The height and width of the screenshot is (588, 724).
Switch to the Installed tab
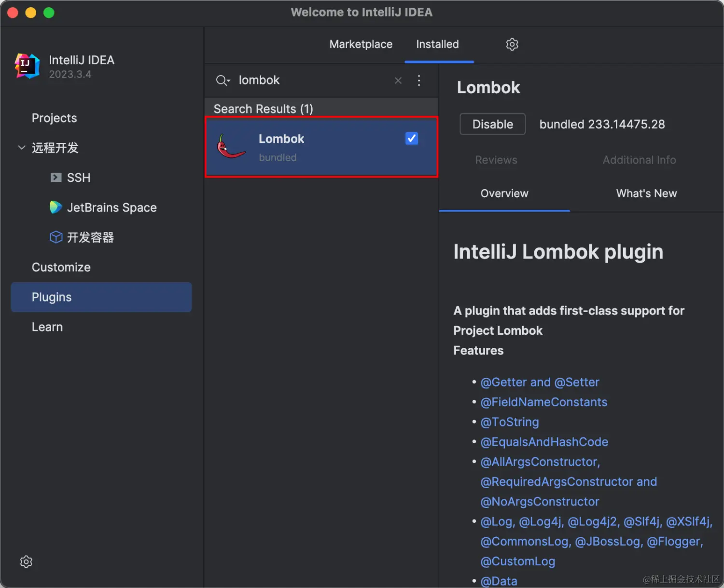pyautogui.click(x=438, y=44)
